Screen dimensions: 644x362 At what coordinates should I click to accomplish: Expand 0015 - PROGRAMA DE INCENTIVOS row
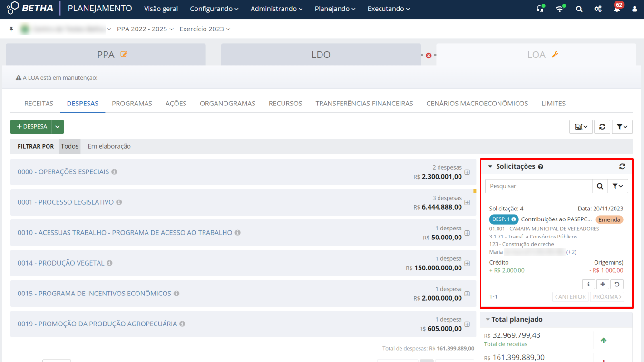pyautogui.click(x=467, y=294)
